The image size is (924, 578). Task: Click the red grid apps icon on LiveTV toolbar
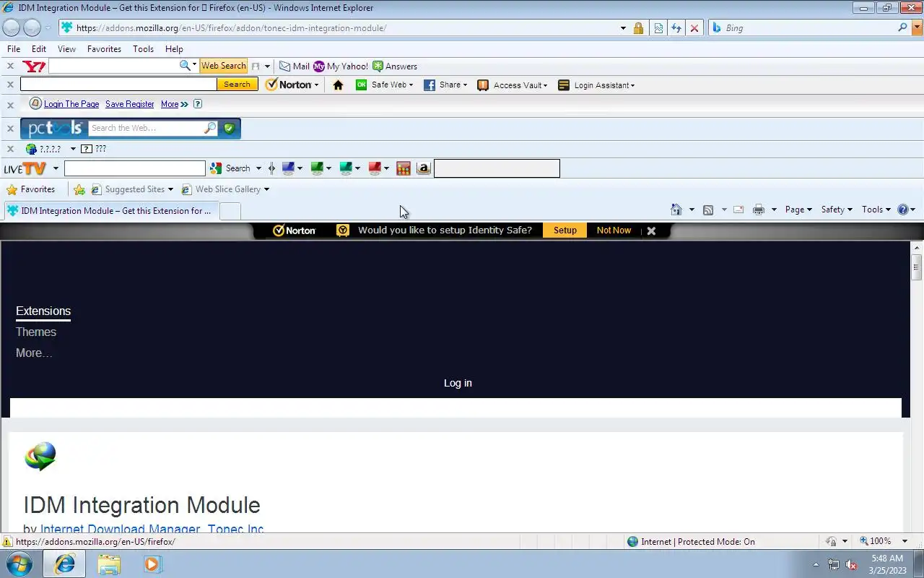pos(404,168)
